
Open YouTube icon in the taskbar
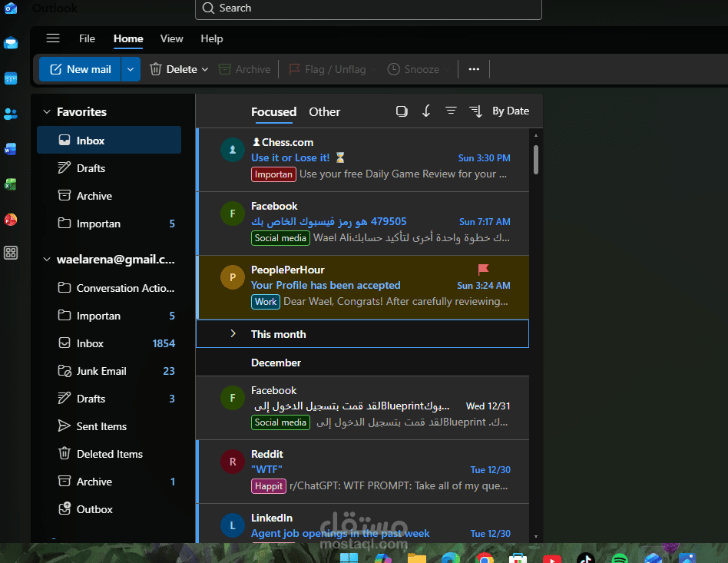[x=552, y=559]
